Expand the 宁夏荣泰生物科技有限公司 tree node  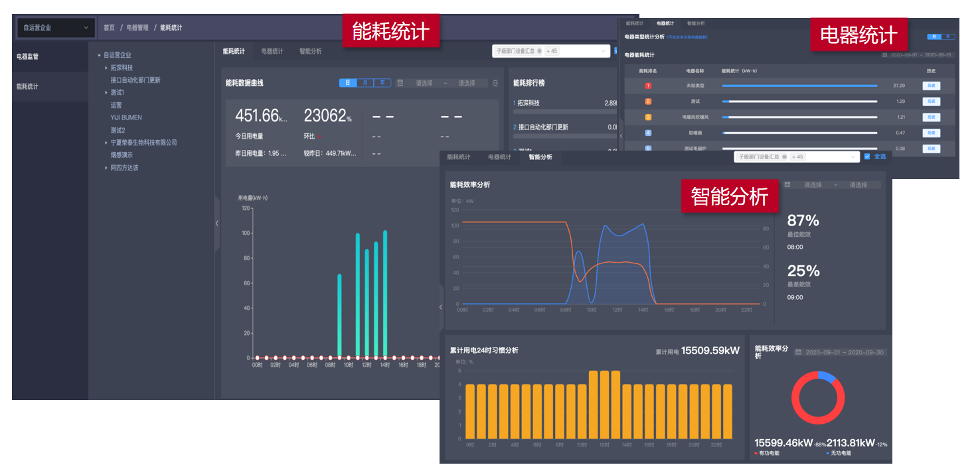coord(106,143)
